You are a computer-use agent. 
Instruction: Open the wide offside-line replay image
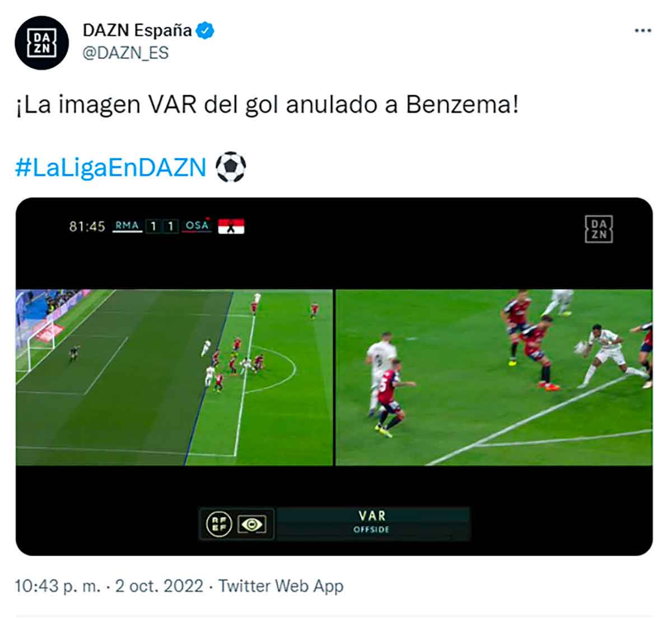[174, 377]
